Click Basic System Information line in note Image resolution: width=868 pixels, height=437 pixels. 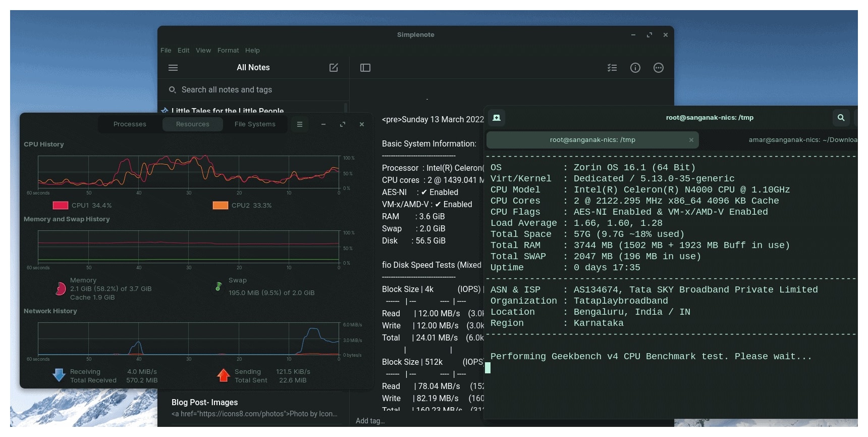(x=429, y=144)
